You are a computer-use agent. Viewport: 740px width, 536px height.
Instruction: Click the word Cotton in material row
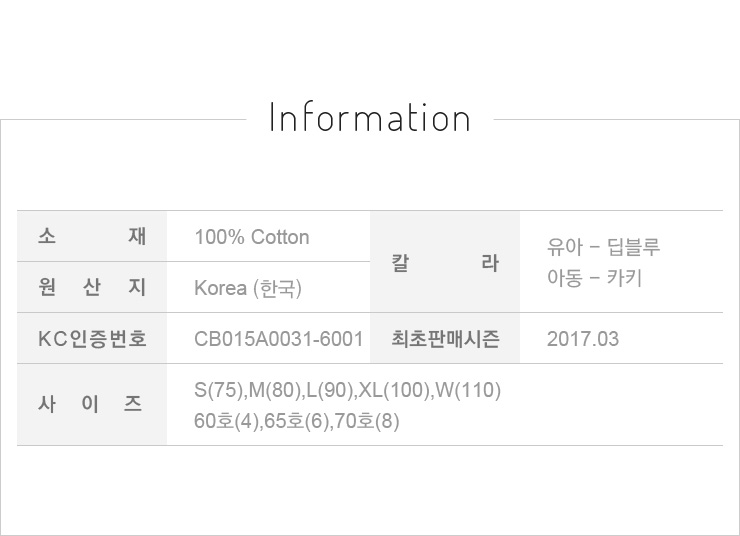pyautogui.click(x=280, y=237)
